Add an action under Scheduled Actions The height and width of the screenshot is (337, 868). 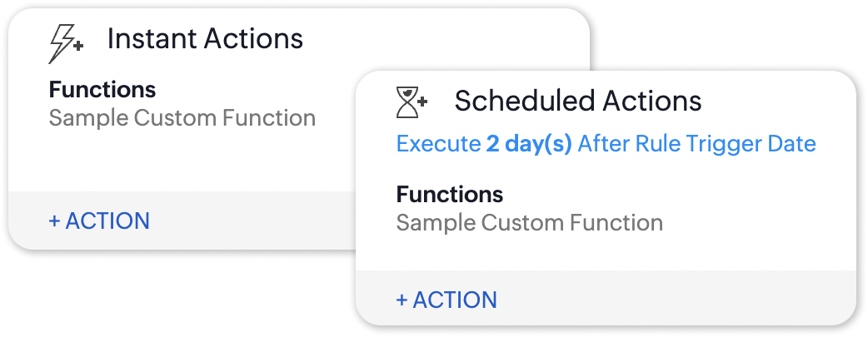pos(446,300)
